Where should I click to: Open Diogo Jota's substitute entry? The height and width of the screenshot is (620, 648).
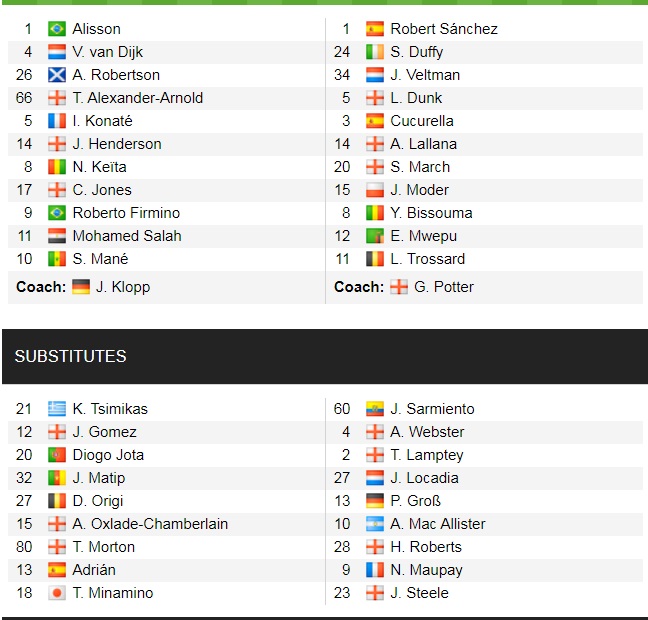[x=108, y=455]
